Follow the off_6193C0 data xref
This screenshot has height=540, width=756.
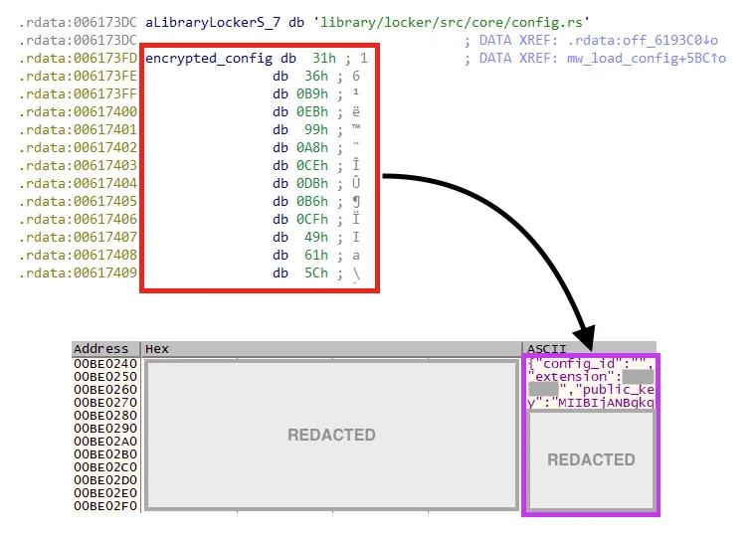(643, 40)
